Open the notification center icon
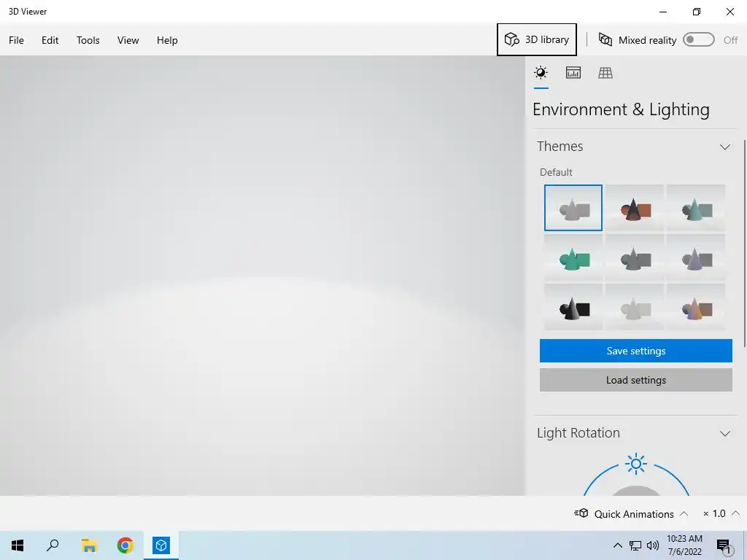 (x=723, y=545)
